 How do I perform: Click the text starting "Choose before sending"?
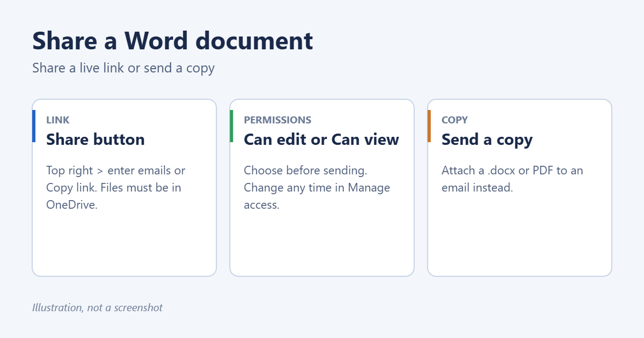point(317,188)
